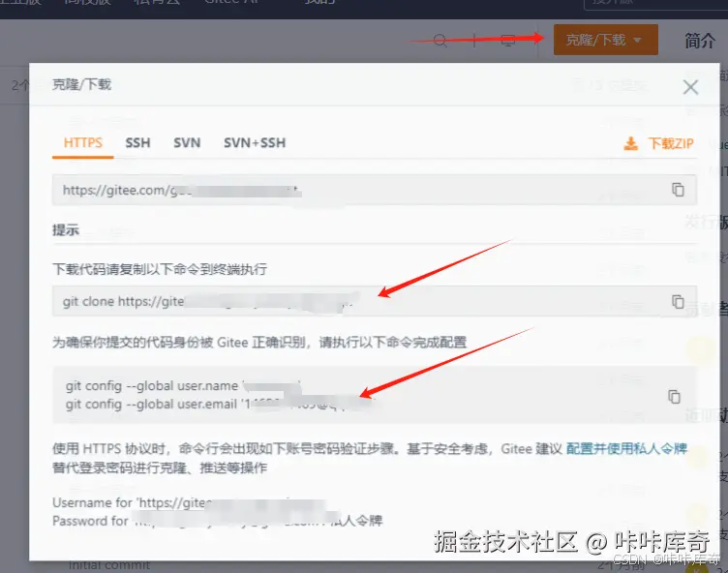The image size is (728, 573).
Task: Switch to the SVN tab
Action: coord(187,142)
